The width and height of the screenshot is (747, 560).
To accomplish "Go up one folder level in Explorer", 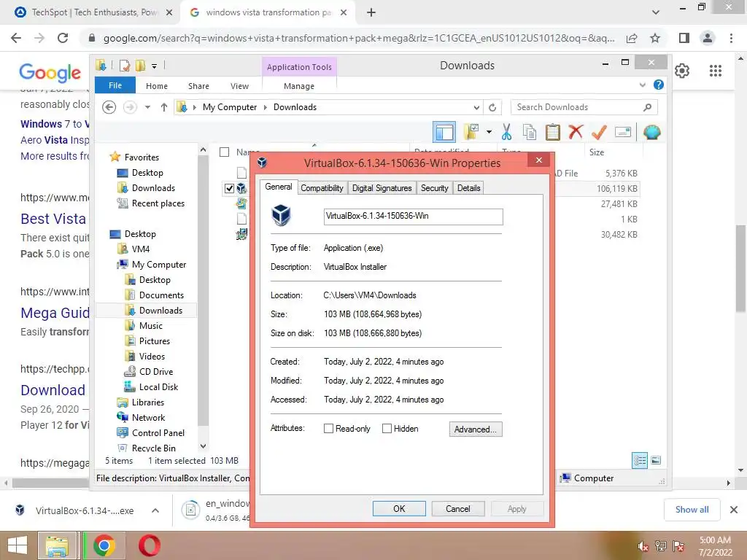I will [164, 107].
